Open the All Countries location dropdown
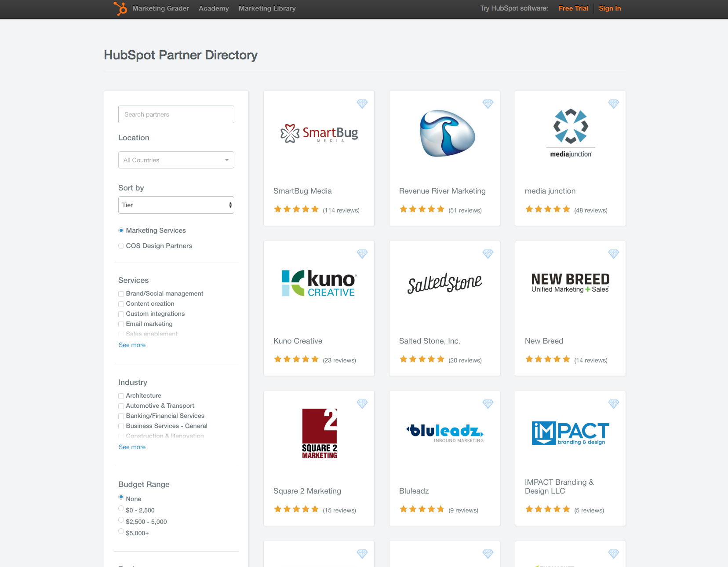 tap(176, 160)
